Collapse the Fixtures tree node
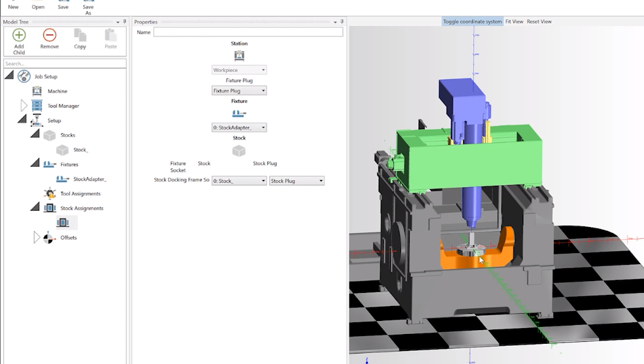This screenshot has width=644, height=364. tap(35, 163)
